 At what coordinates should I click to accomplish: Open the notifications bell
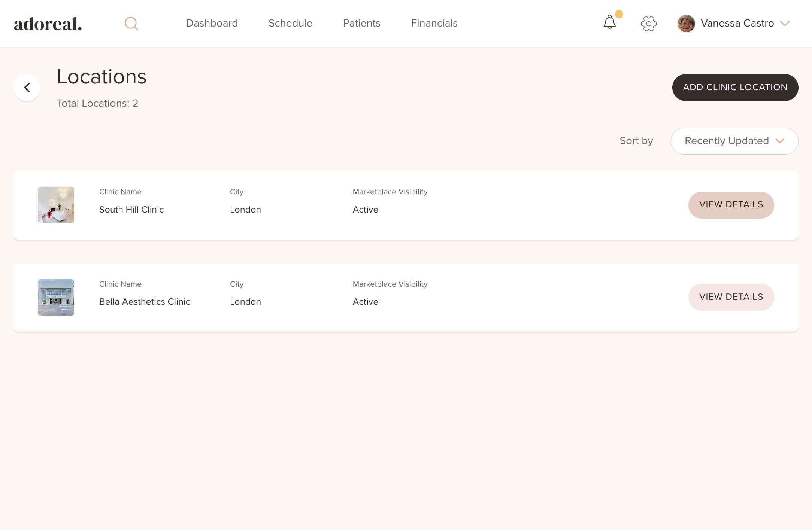(x=609, y=22)
